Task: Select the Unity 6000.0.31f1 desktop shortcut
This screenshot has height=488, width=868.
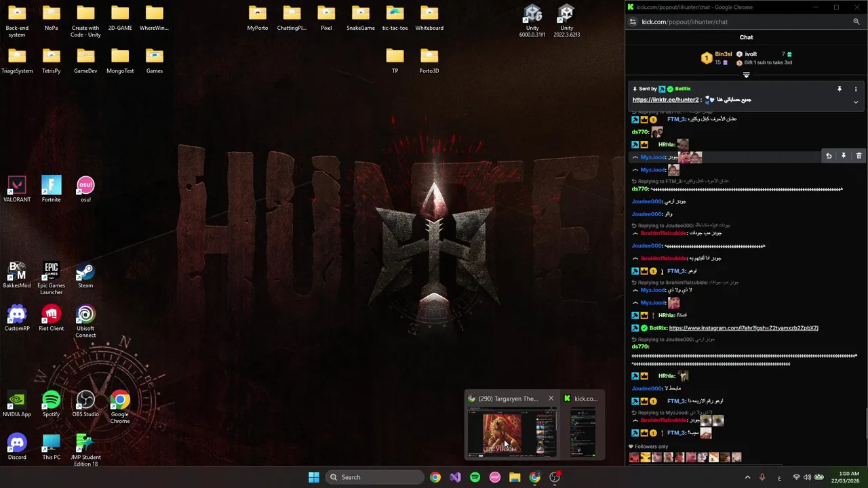Action: point(532,21)
